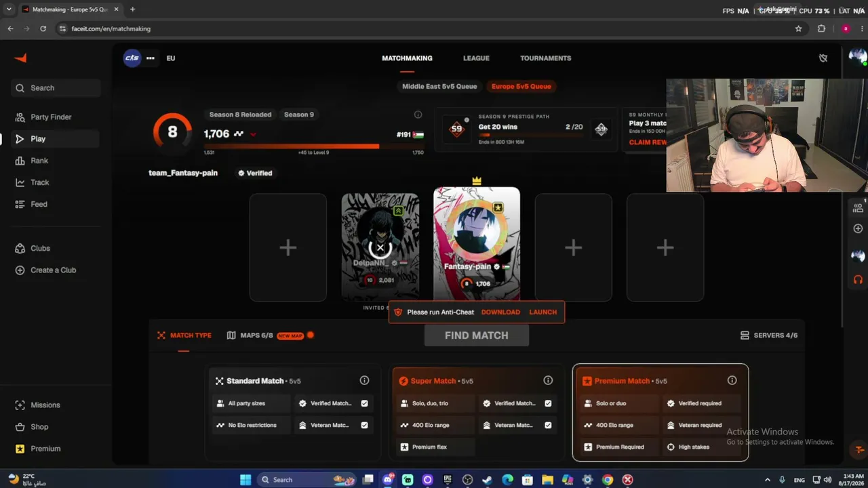The height and width of the screenshot is (488, 868).
Task: Click the Get 20 wins progress bar
Action: (530, 135)
